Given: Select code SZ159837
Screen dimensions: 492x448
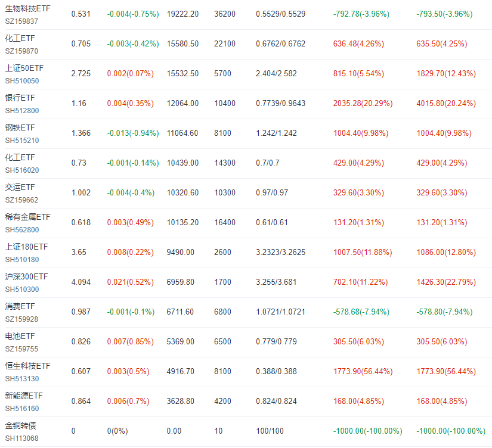Looking at the screenshot, I should click(21, 21).
